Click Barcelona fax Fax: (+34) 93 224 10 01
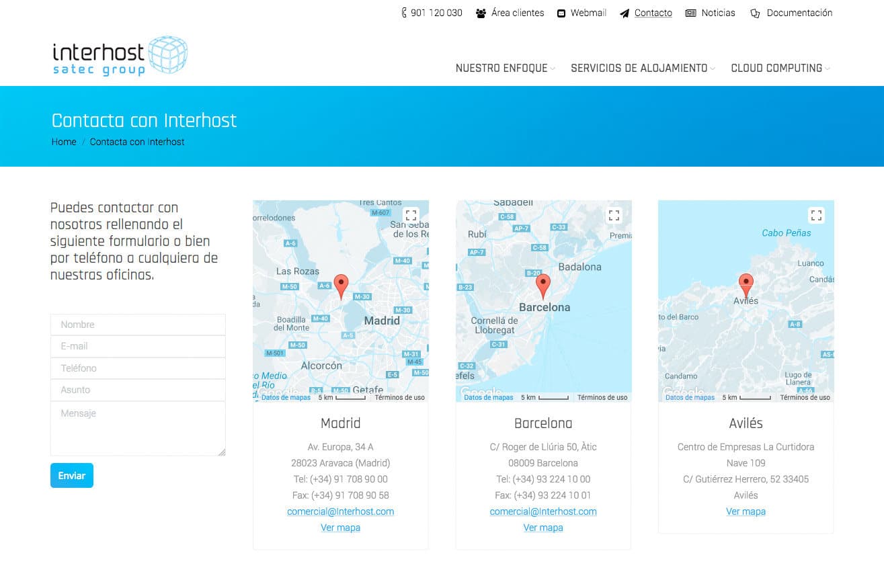884x588 pixels. pos(543,495)
